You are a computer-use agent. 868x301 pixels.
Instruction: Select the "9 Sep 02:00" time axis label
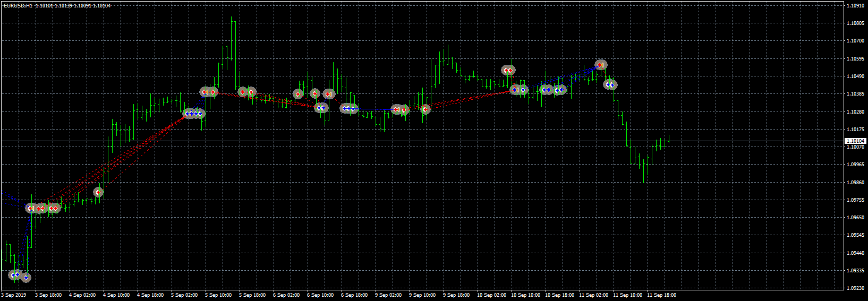pyautogui.click(x=388, y=295)
